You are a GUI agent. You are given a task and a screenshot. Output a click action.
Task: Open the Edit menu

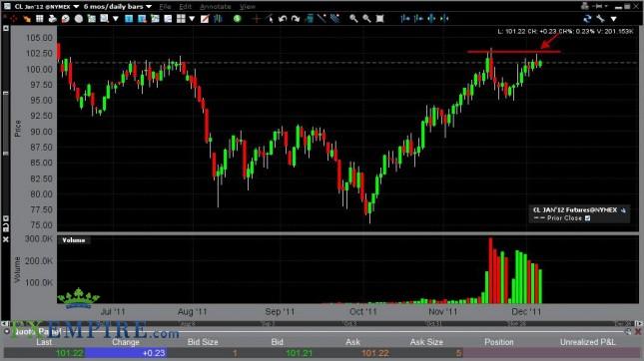(x=186, y=7)
